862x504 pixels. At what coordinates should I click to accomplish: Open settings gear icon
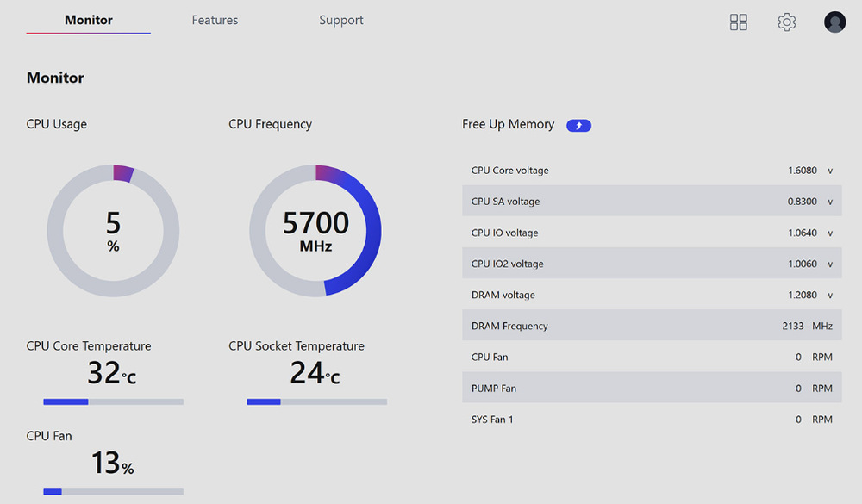tap(787, 22)
